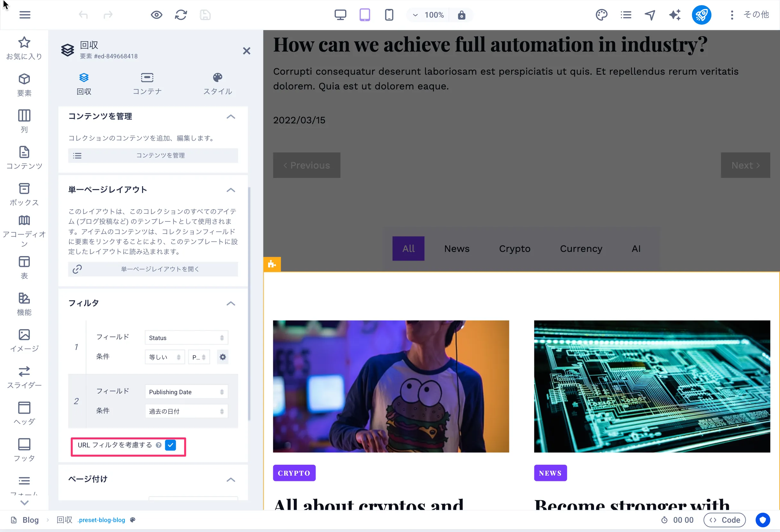
Task: Click 単一ページレイアウトを開く button
Action: 153,269
